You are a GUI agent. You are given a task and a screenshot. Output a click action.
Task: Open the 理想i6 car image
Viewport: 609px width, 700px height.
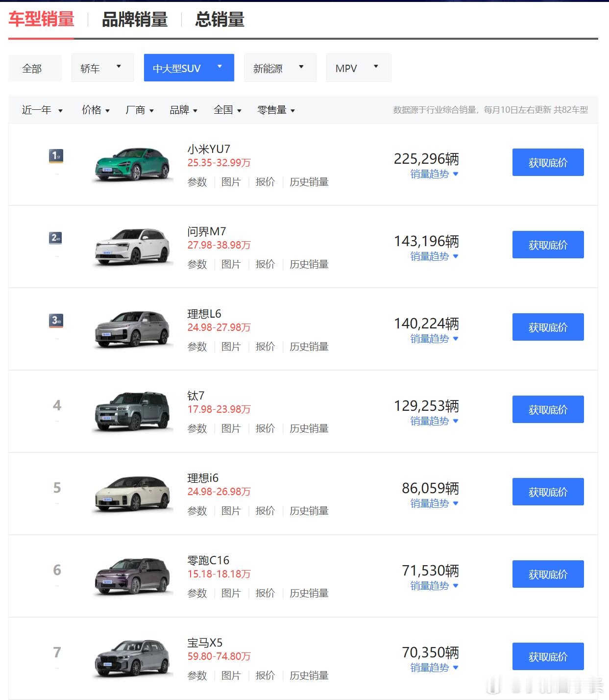tap(132, 494)
